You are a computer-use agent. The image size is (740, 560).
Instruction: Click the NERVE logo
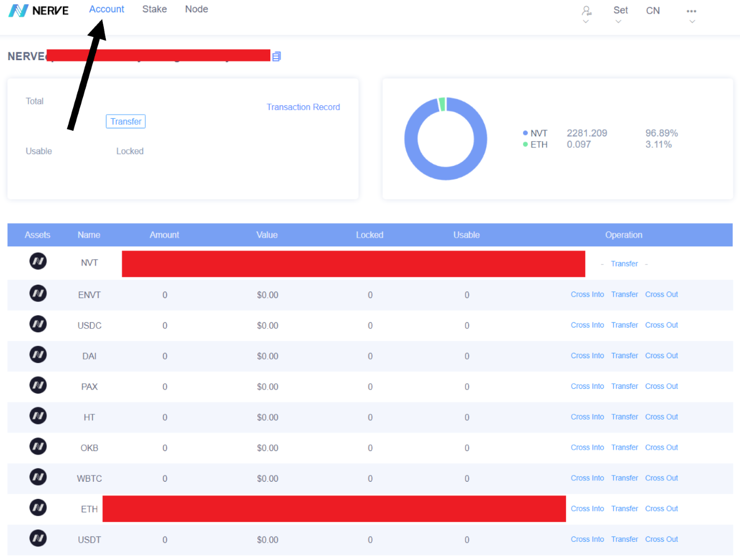pyautogui.click(x=38, y=10)
